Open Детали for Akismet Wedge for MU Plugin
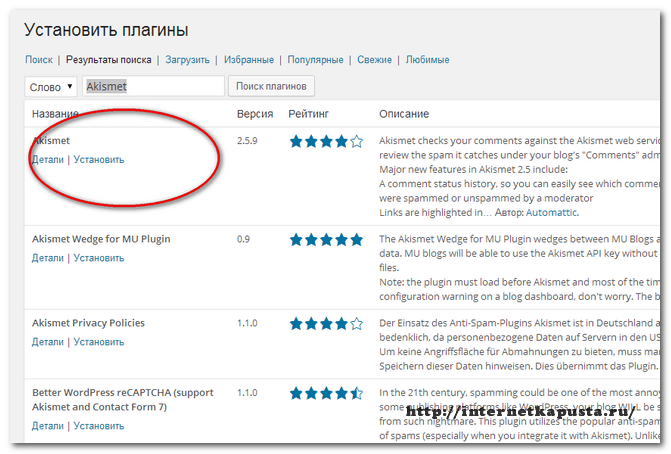This screenshot has height=454, width=671. click(48, 258)
